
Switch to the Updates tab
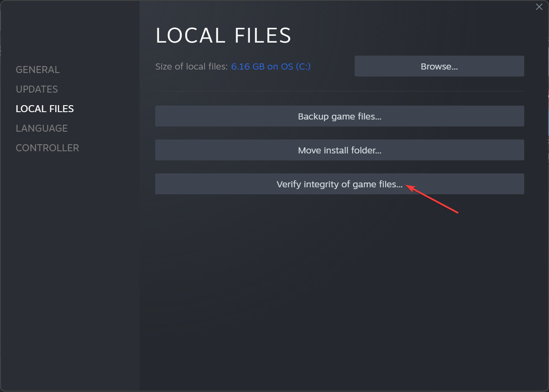(x=37, y=89)
